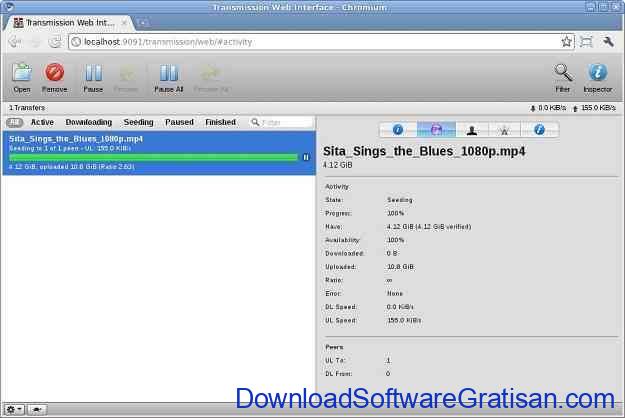
Task: Click the browser back arrow
Action: click(x=15, y=41)
